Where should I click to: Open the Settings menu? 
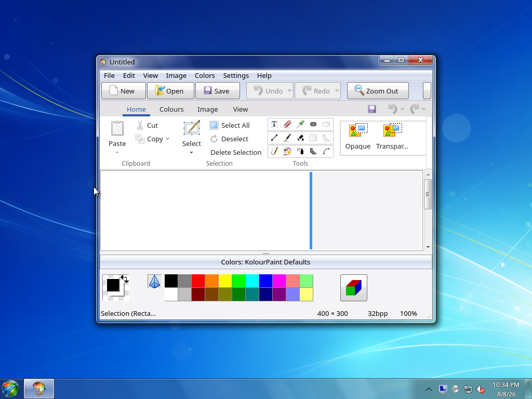click(236, 75)
